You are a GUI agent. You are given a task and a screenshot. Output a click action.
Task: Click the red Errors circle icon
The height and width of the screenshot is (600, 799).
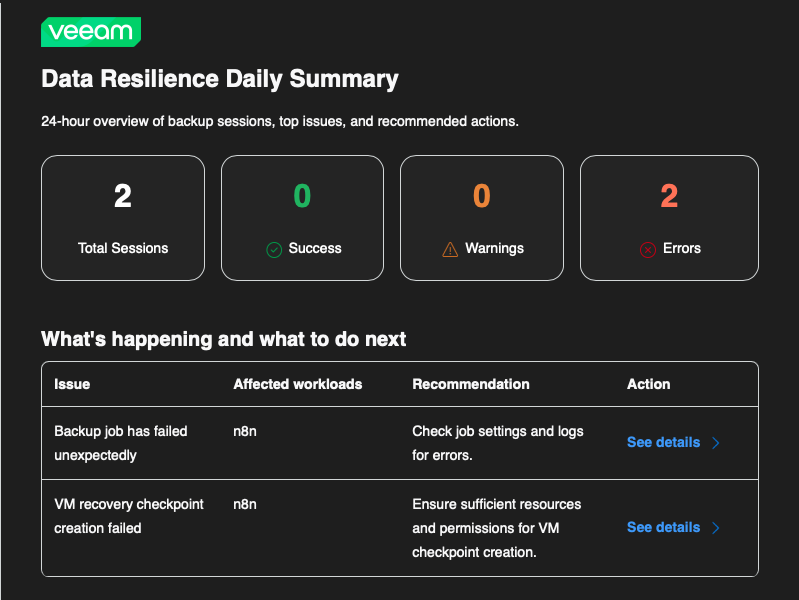(647, 249)
